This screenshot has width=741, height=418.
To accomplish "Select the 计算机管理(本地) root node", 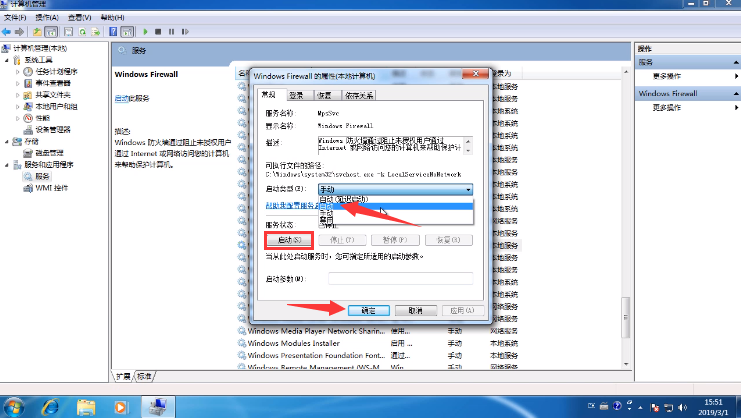I will click(x=40, y=48).
